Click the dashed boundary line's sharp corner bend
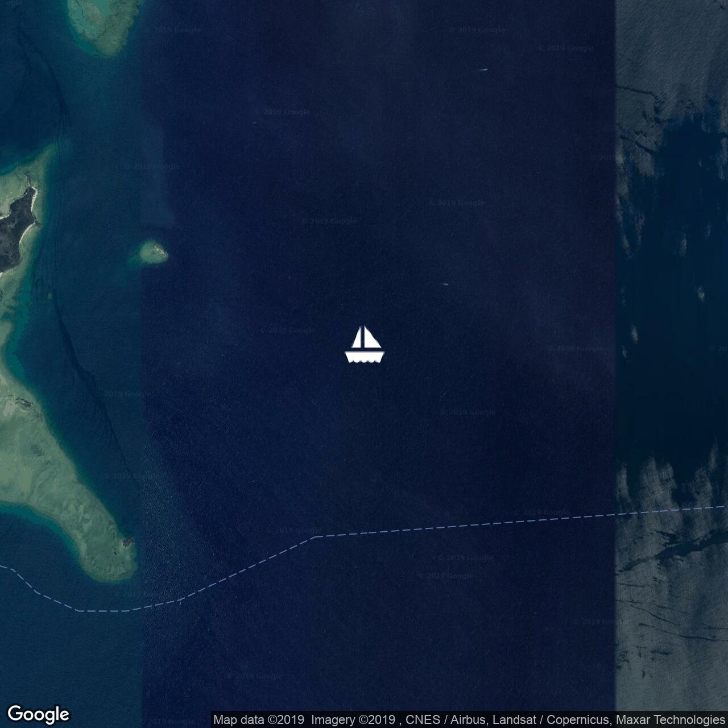Screen dimensions: 728x728 tap(314, 536)
